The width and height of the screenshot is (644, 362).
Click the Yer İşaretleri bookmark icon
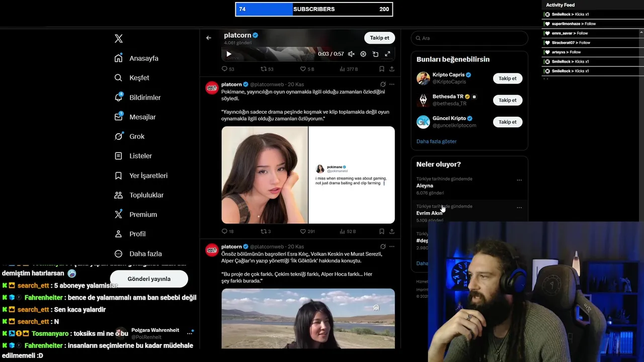click(118, 175)
